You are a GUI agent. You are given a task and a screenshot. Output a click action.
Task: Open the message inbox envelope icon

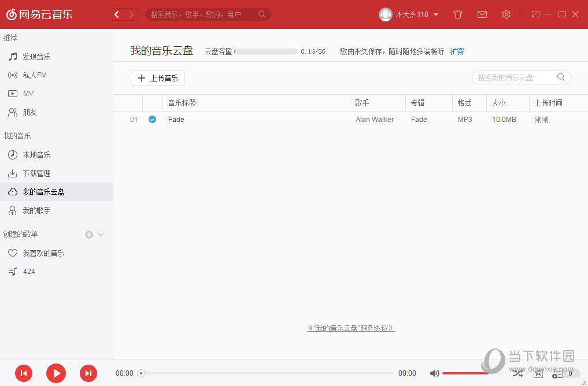pos(482,14)
